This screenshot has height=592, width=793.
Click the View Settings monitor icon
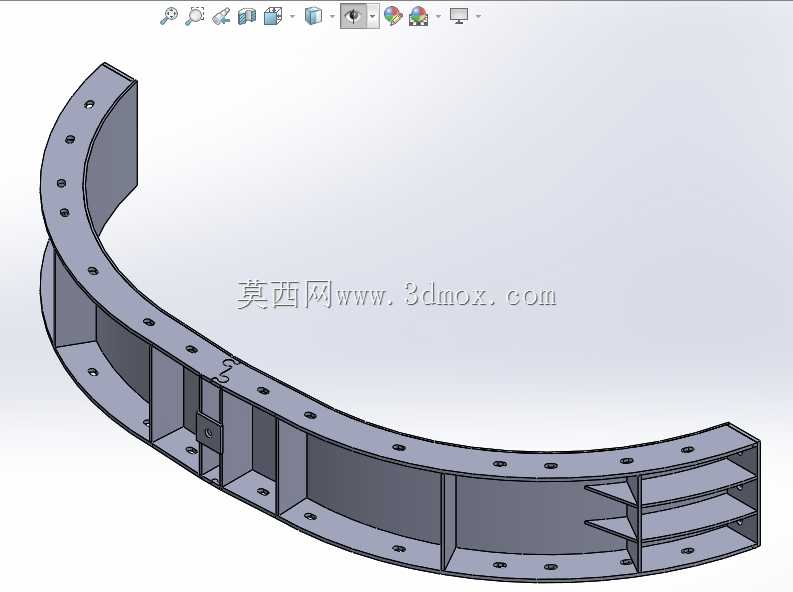pyautogui.click(x=459, y=16)
